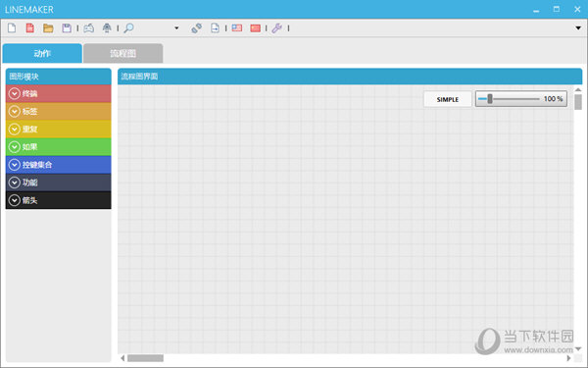Open settings via wrench icon

(277, 28)
